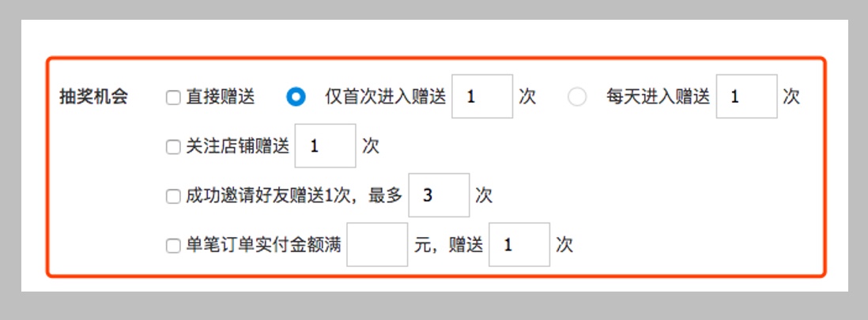Focus the count field after 仅首次进入赠送
868x320 pixels.
pos(482,96)
